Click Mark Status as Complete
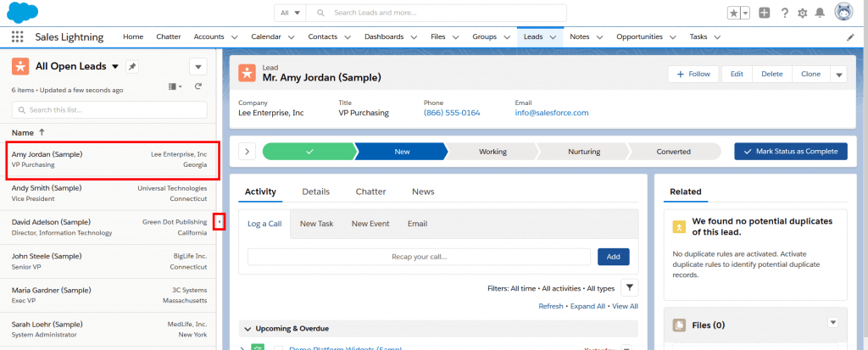This screenshot has height=350, width=868. click(791, 151)
